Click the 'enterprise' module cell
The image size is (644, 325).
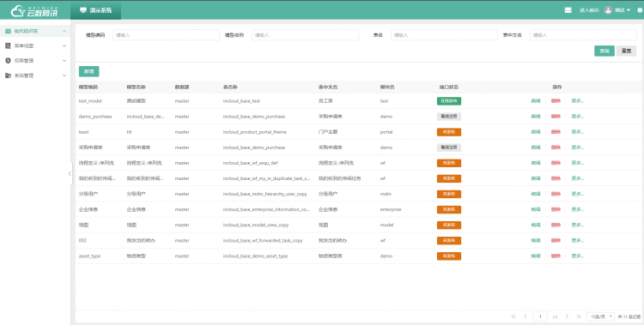click(x=391, y=209)
